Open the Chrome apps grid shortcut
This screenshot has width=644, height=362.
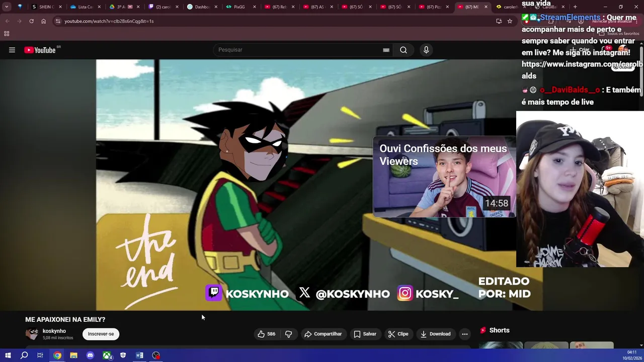tap(7, 34)
